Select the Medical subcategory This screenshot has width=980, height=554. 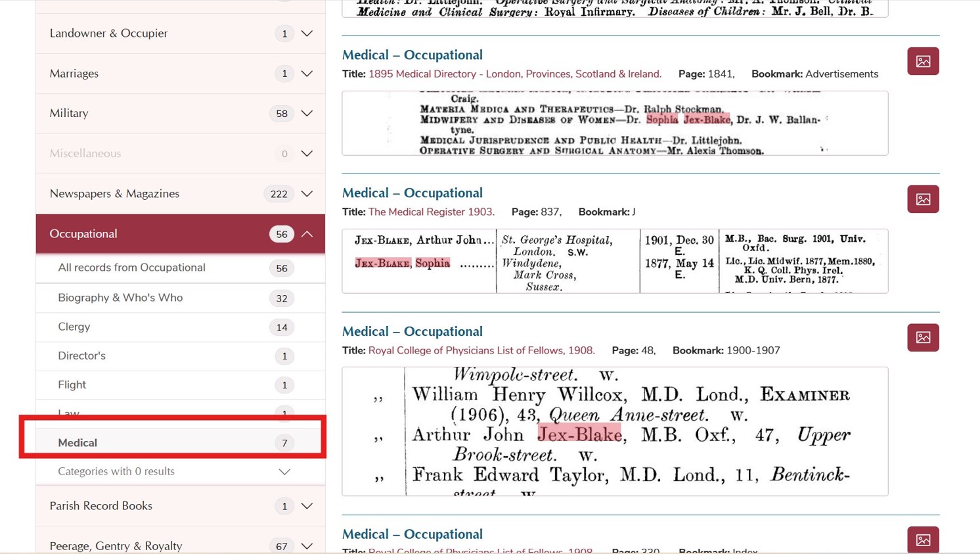(78, 443)
